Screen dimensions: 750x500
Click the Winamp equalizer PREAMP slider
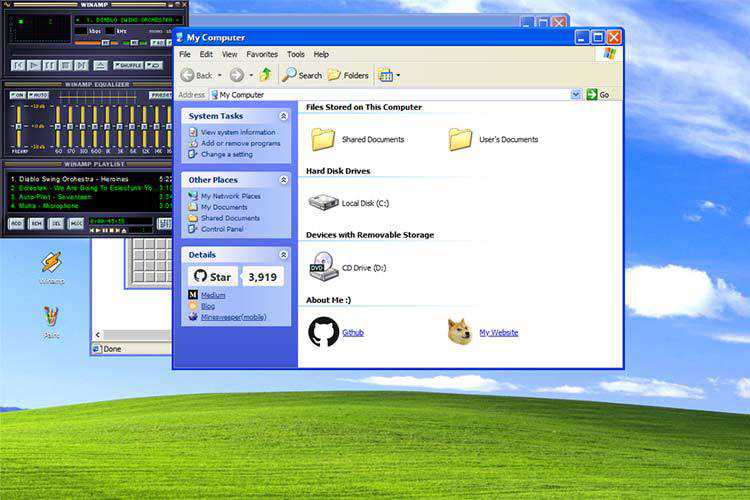18,128
